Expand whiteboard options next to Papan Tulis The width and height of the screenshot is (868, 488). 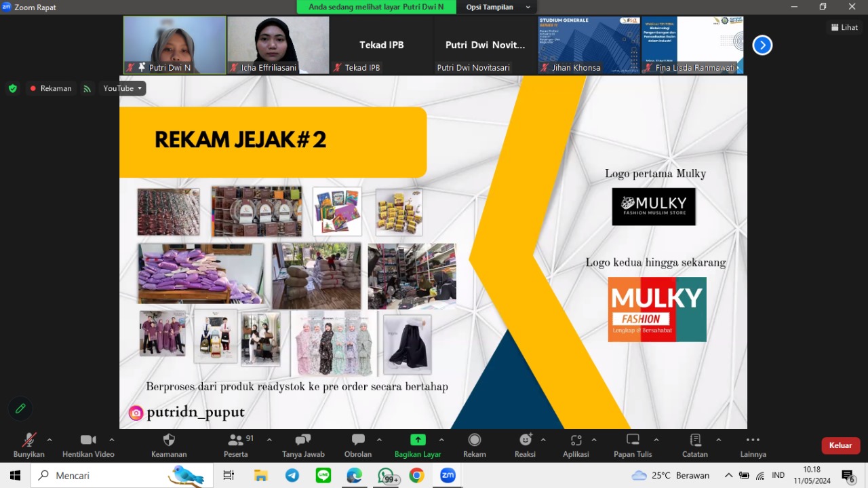click(656, 440)
